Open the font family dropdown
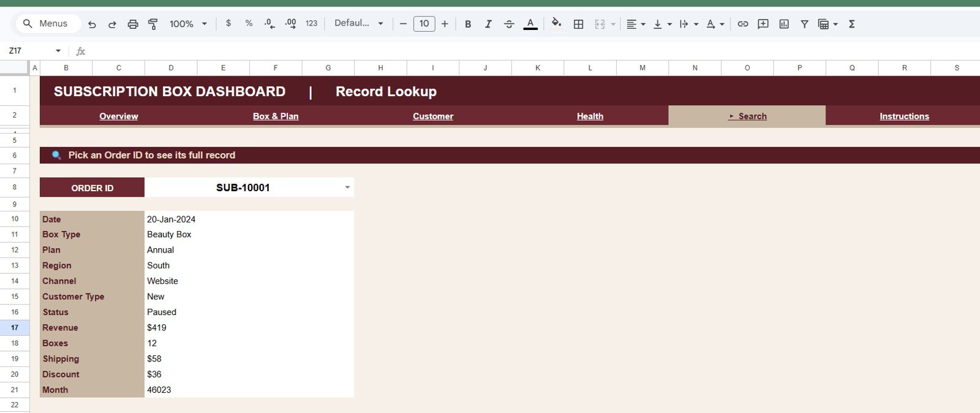 [x=358, y=23]
